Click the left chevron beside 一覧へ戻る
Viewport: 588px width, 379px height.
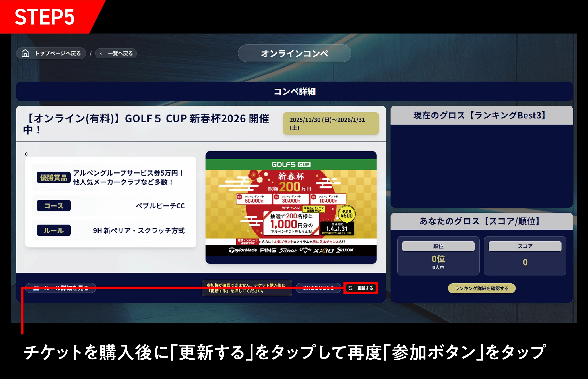click(x=101, y=53)
